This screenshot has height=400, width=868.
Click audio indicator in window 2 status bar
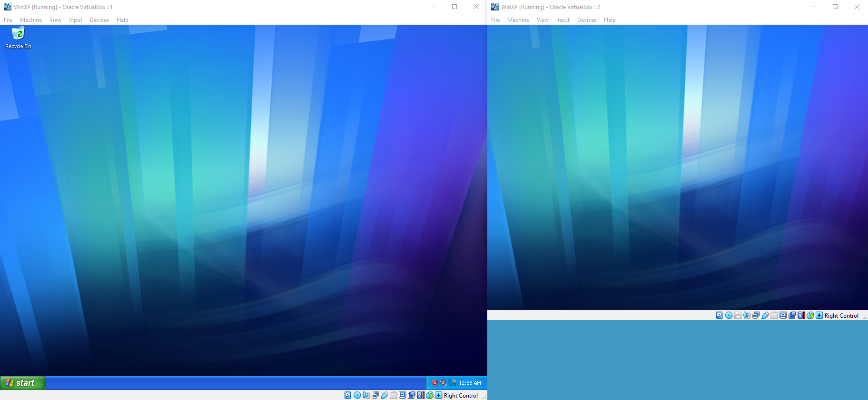(x=747, y=315)
